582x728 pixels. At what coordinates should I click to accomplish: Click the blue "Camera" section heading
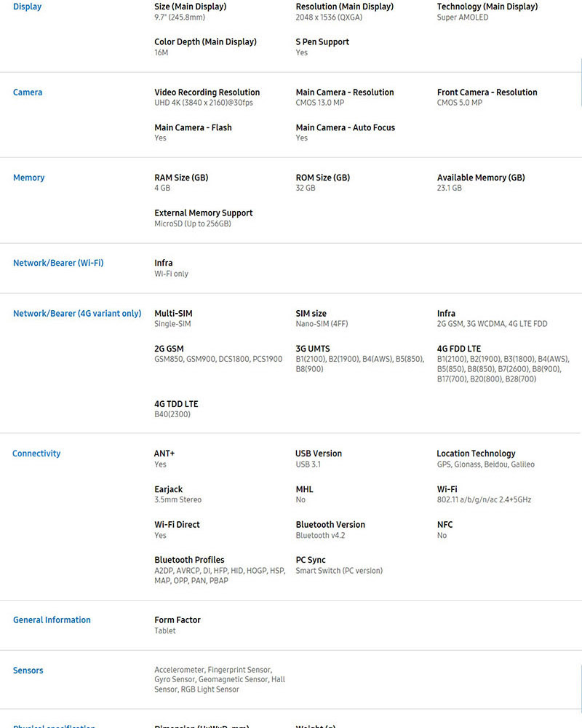(28, 92)
